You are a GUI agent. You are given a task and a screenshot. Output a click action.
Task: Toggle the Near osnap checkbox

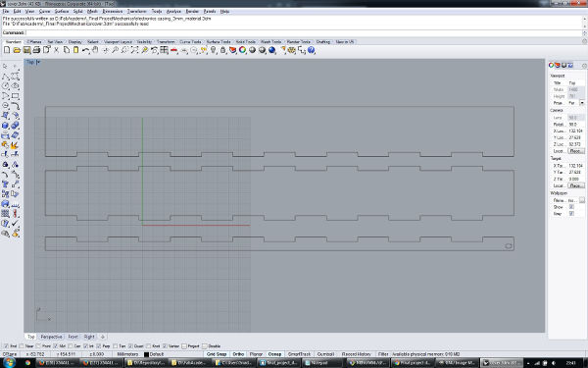click(x=22, y=345)
